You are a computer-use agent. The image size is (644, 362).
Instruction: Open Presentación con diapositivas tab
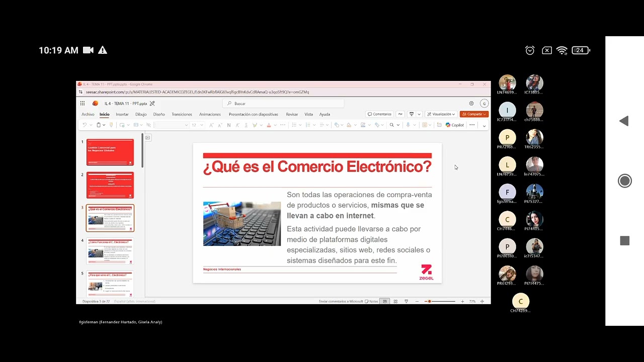[x=254, y=114]
